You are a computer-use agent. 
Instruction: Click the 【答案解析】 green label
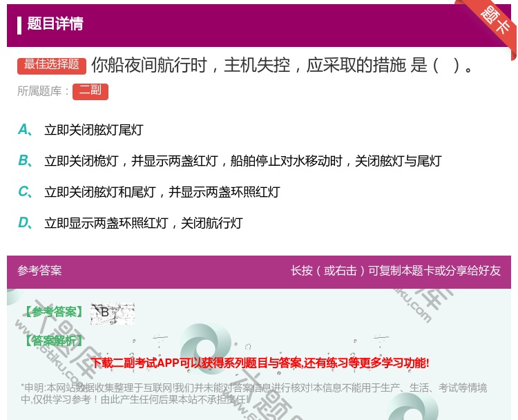[53, 341]
